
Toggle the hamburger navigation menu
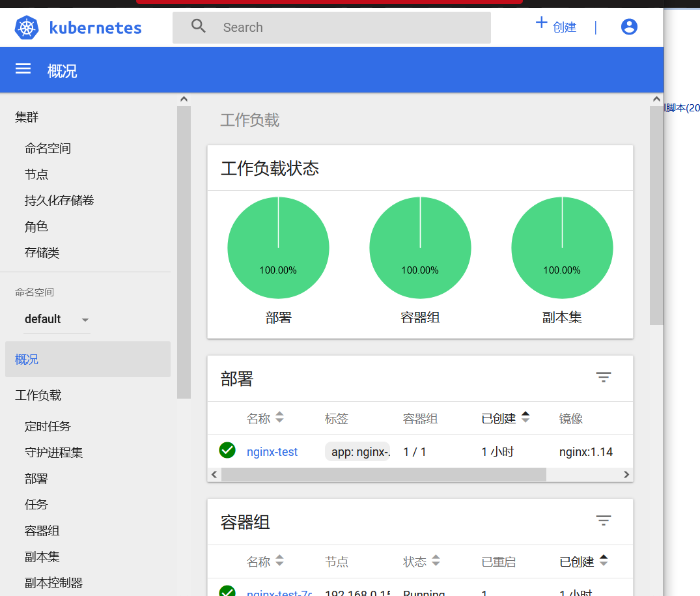point(23,69)
